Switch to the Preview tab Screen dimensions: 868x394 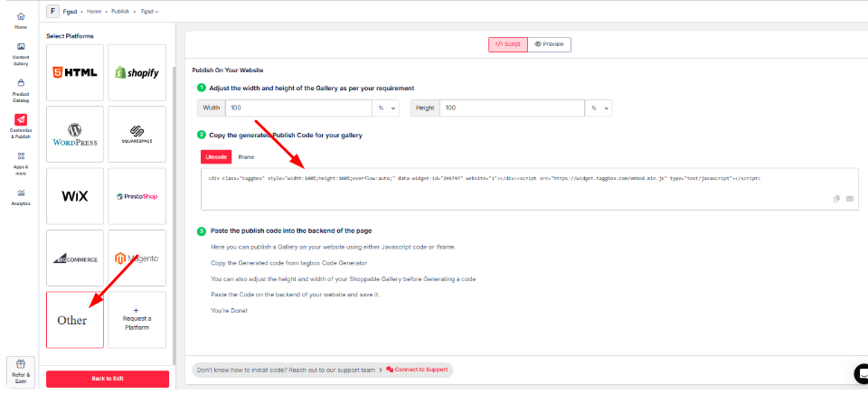[x=549, y=44]
